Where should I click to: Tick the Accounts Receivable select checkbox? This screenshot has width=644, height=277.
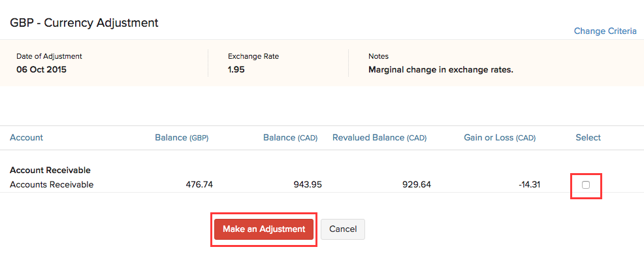click(x=586, y=185)
